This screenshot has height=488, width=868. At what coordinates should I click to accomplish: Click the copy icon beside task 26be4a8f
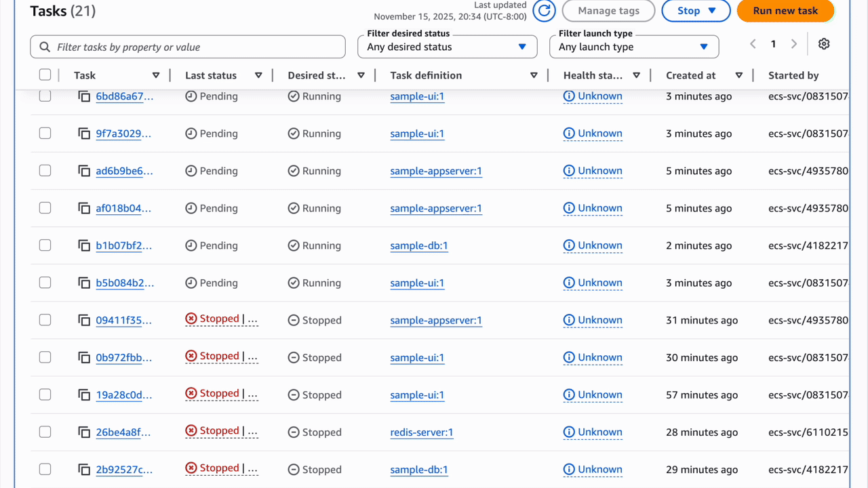[x=83, y=431]
